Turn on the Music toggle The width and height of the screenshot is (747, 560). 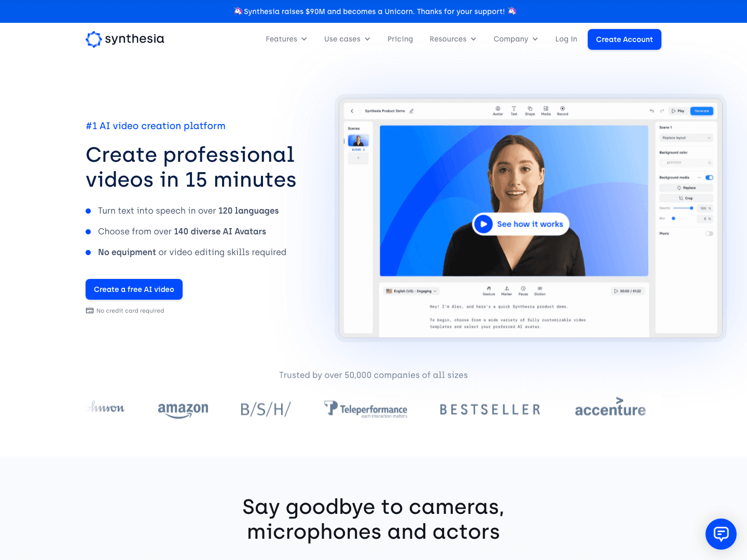click(710, 233)
